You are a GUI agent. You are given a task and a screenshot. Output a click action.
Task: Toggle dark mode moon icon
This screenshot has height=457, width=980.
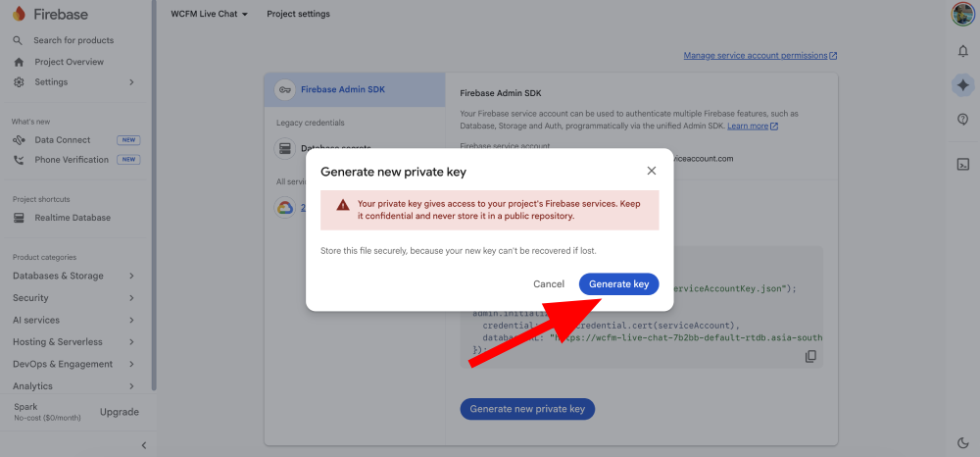click(x=962, y=442)
